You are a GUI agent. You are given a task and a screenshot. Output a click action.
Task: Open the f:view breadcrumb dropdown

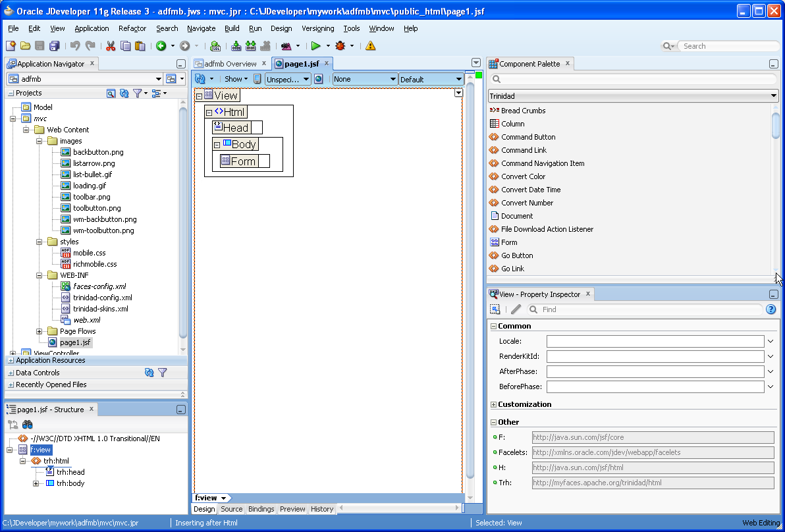(x=223, y=498)
